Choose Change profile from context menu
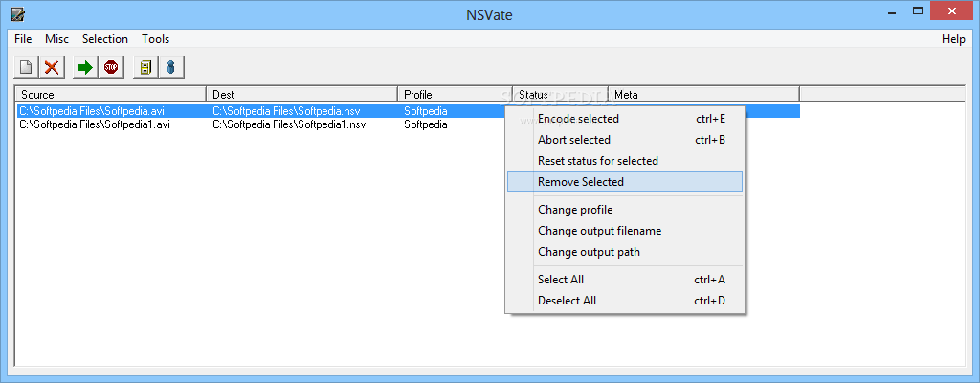This screenshot has width=980, height=383. (624, 210)
